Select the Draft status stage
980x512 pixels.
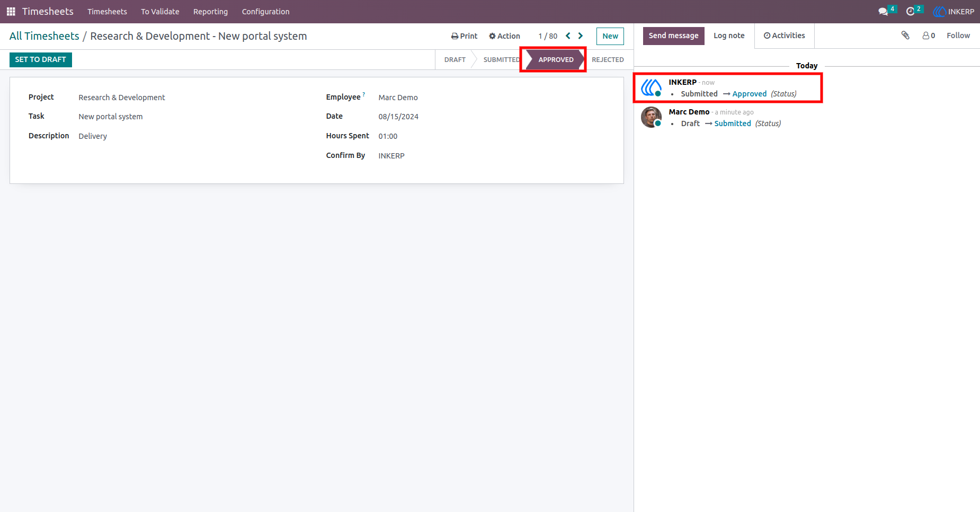pos(455,60)
